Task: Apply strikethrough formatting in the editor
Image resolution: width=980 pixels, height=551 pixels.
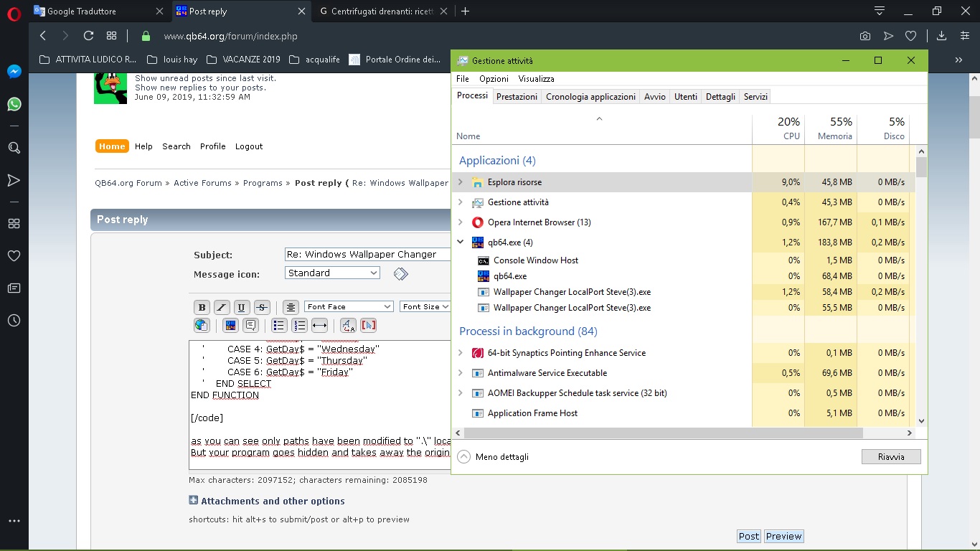Action: coord(262,307)
